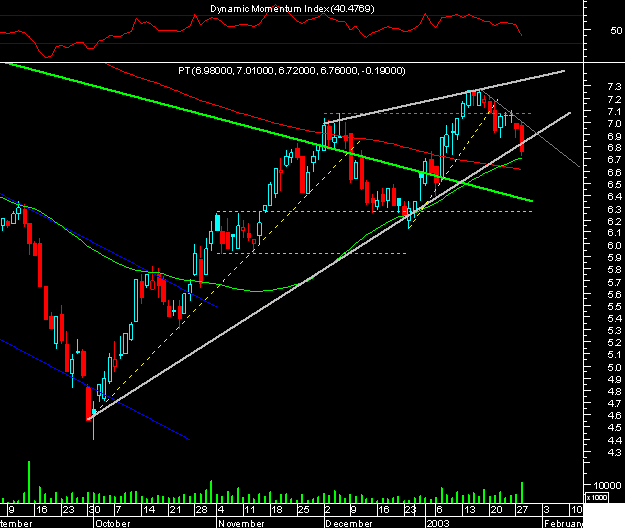Select the 7.0 price axis label
This screenshot has height=528, width=625.
click(614, 124)
